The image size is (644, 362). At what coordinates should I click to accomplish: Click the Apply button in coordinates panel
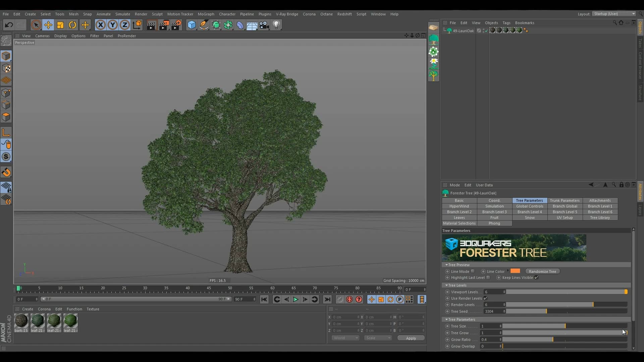coord(411,338)
